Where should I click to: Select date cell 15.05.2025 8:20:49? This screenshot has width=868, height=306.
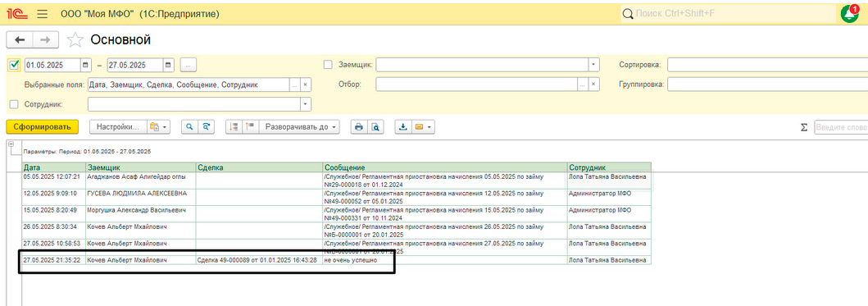point(54,214)
